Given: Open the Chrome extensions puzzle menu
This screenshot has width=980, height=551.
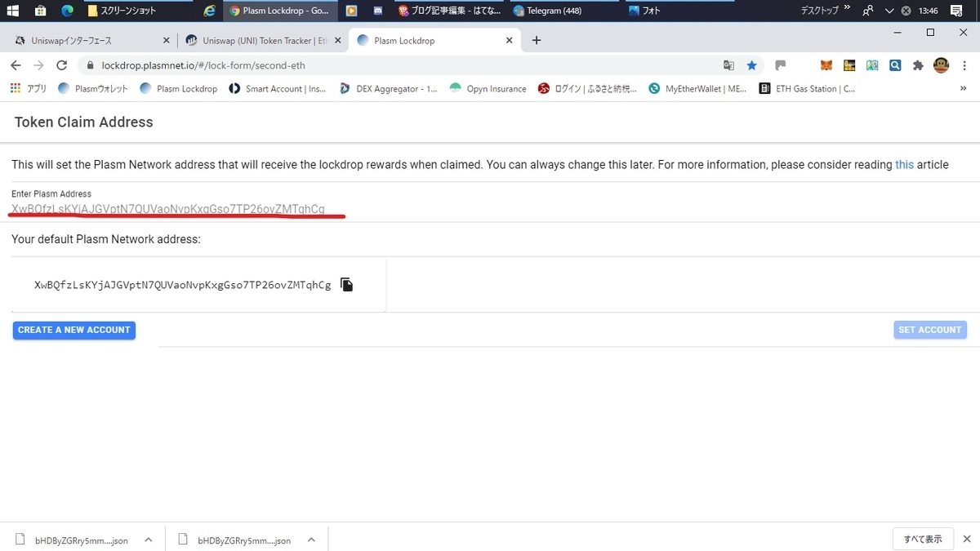Looking at the screenshot, I should tap(918, 65).
